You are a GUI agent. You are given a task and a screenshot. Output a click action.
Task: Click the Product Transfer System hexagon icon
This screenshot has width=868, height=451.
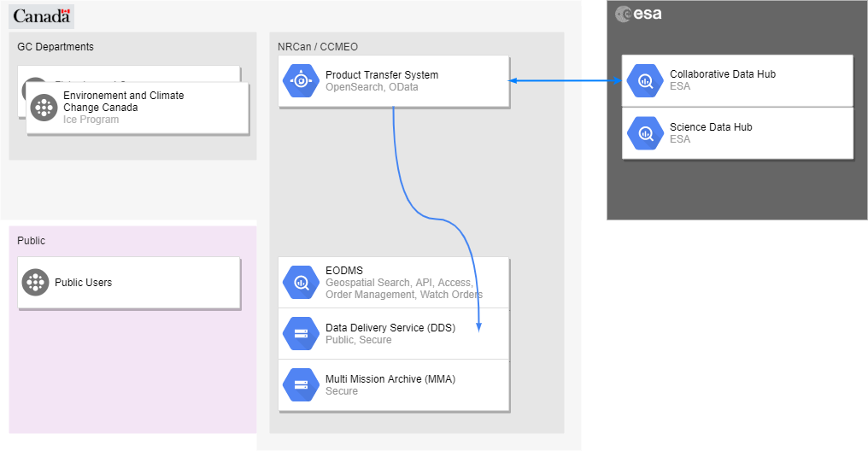(301, 81)
